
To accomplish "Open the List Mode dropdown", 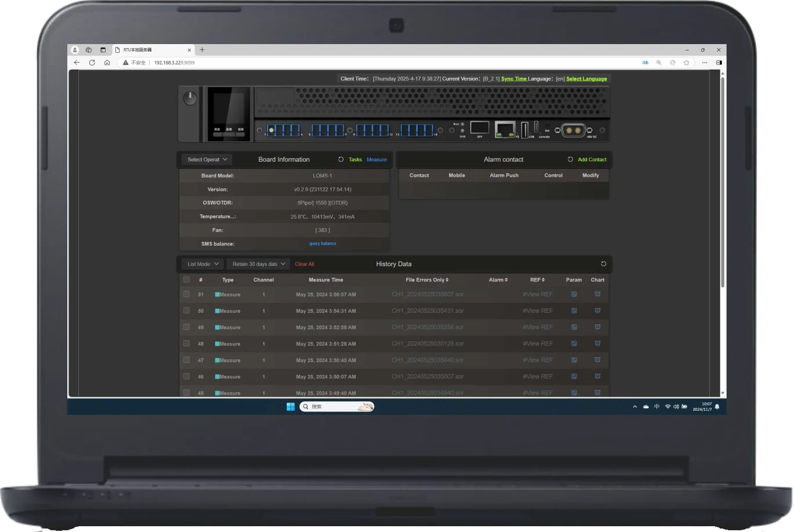I will coord(203,264).
